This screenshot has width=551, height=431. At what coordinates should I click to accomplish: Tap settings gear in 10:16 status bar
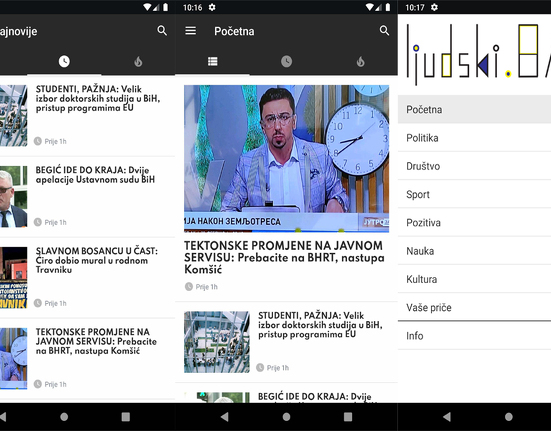(x=212, y=7)
